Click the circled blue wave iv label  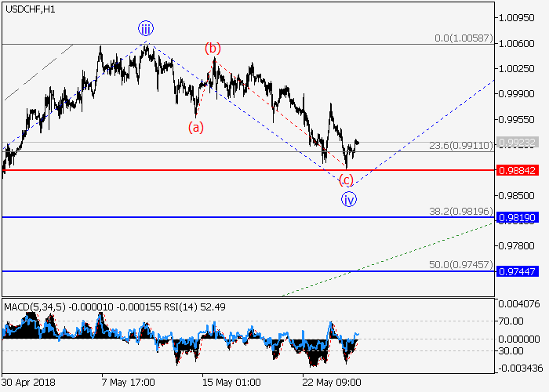(348, 199)
